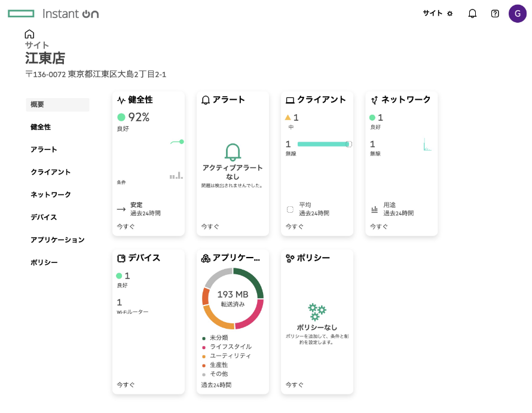Click the yellow ユーティリティ donut segment

(x=216, y=319)
